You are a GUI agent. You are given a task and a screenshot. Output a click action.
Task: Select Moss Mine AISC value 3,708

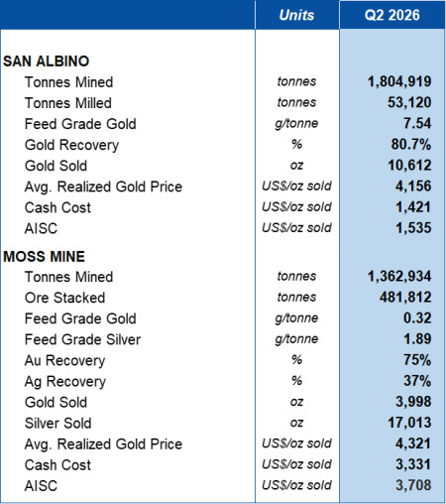(413, 485)
